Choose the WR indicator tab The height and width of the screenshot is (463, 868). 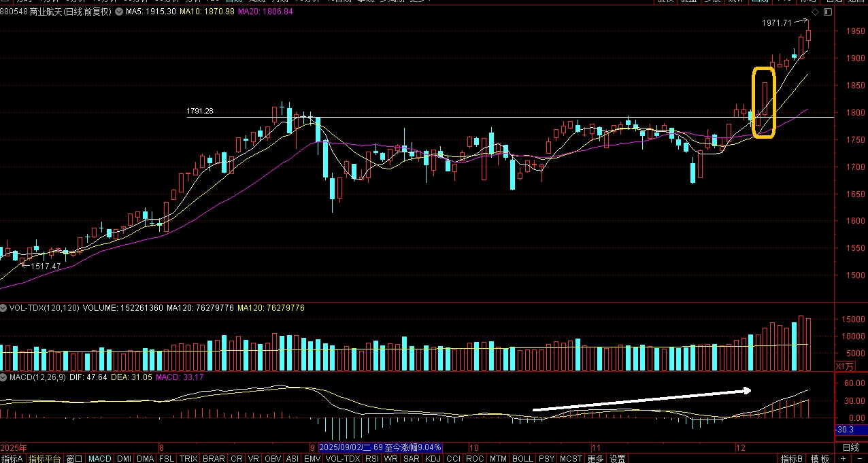point(391,458)
